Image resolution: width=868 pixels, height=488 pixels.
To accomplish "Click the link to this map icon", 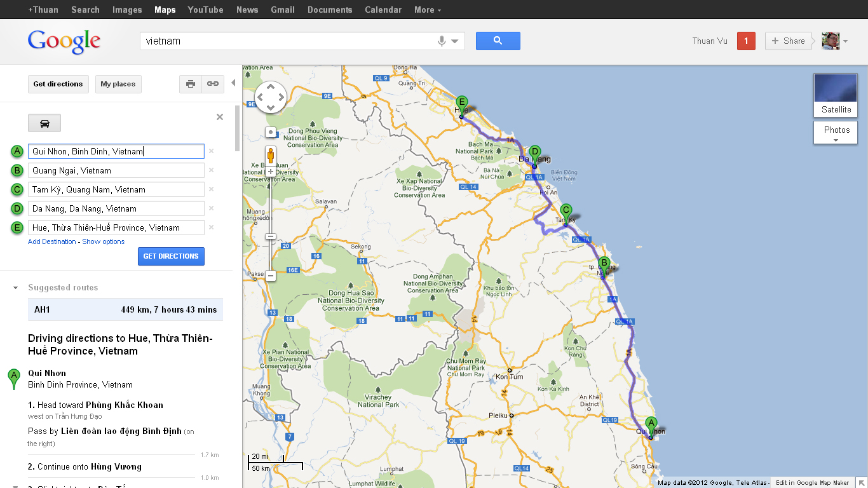I will click(x=213, y=84).
